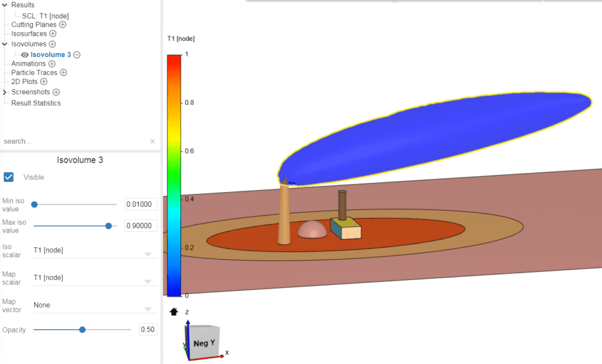Image resolution: width=602 pixels, height=364 pixels.
Task: Capture a Screenshot using the plus icon
Action: coord(56,92)
